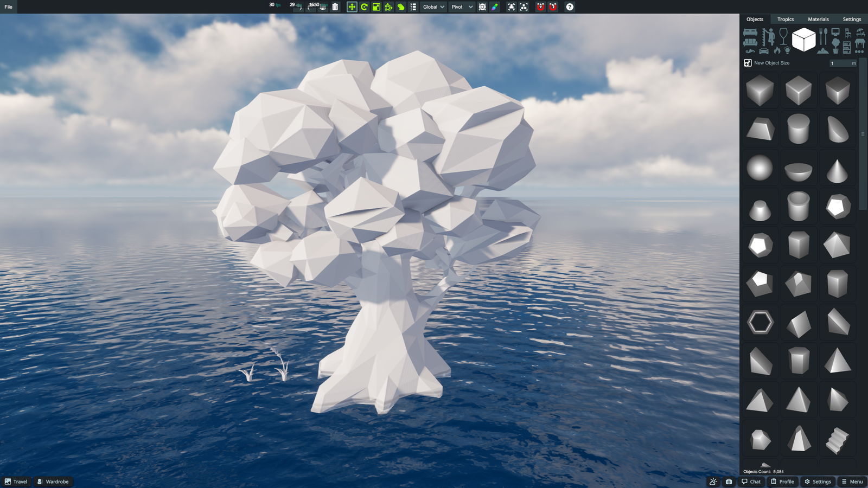The width and height of the screenshot is (868, 488).
Task: Switch to the Materials tab
Action: (818, 19)
